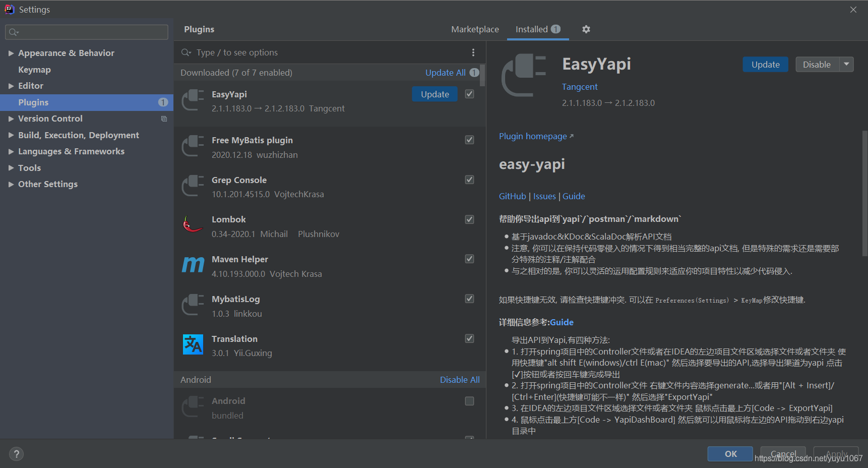Uncheck the Lombok plugin checkbox
This screenshot has height=468, width=868.
pyautogui.click(x=469, y=219)
